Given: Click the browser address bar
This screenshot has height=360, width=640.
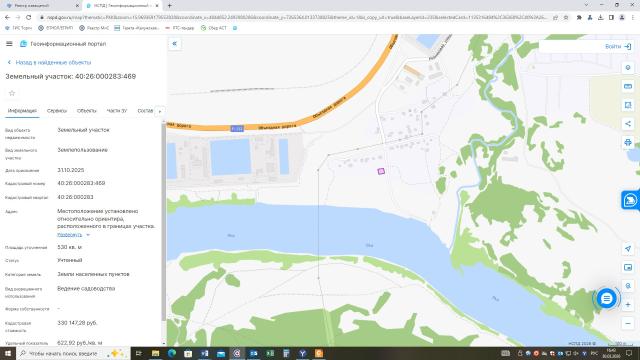Looking at the screenshot, I should pos(296,18).
